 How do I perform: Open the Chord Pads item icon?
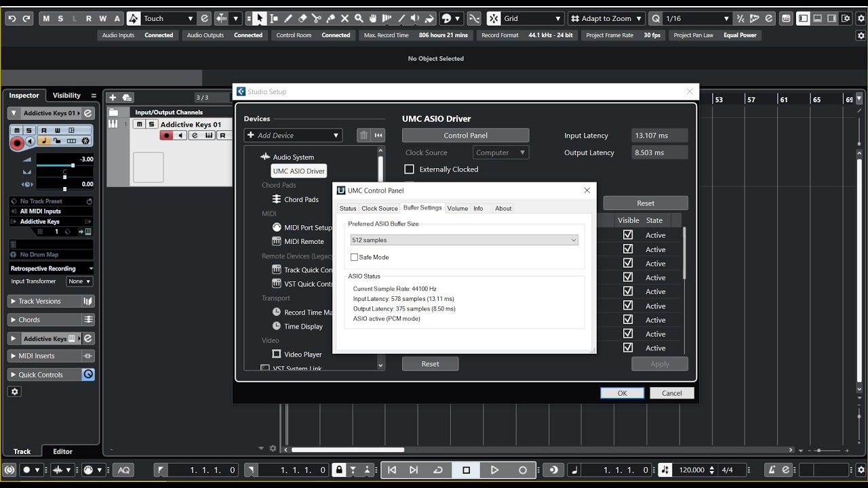pyautogui.click(x=277, y=199)
